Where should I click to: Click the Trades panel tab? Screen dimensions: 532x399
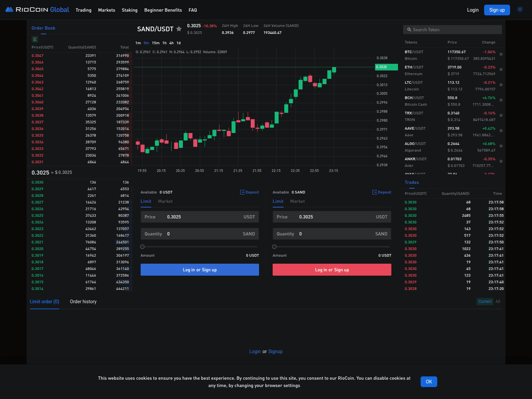pos(412,182)
